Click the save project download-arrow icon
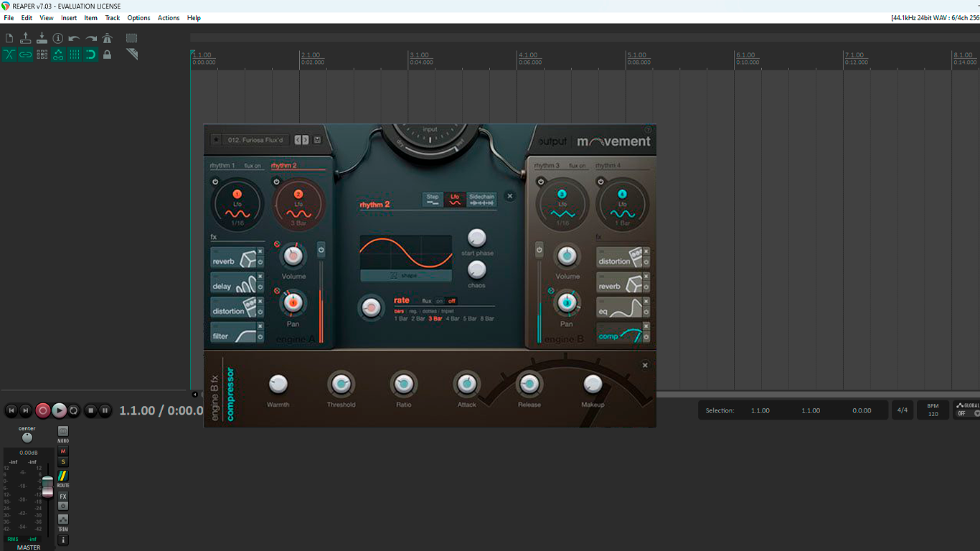 tap(42, 38)
